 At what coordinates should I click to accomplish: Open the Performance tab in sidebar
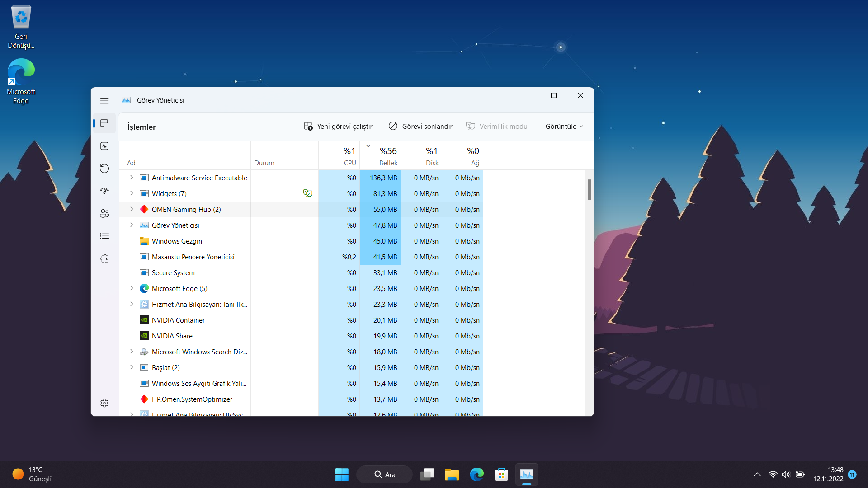click(x=104, y=146)
